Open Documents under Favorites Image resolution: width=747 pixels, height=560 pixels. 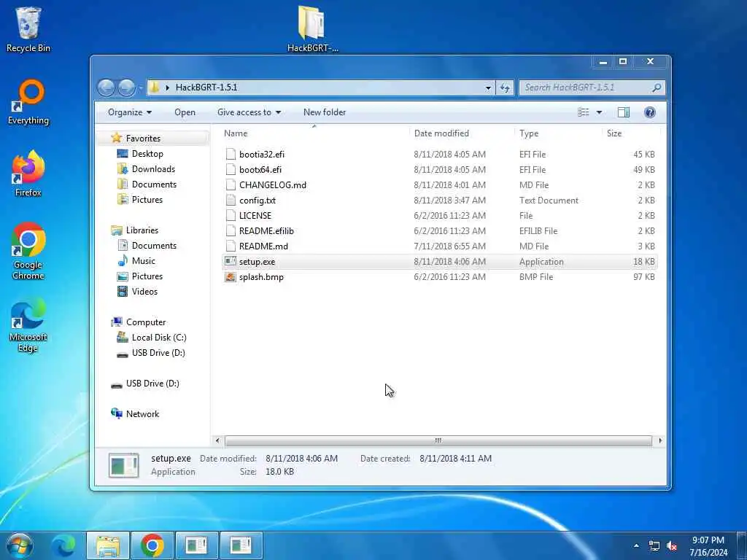coord(154,184)
